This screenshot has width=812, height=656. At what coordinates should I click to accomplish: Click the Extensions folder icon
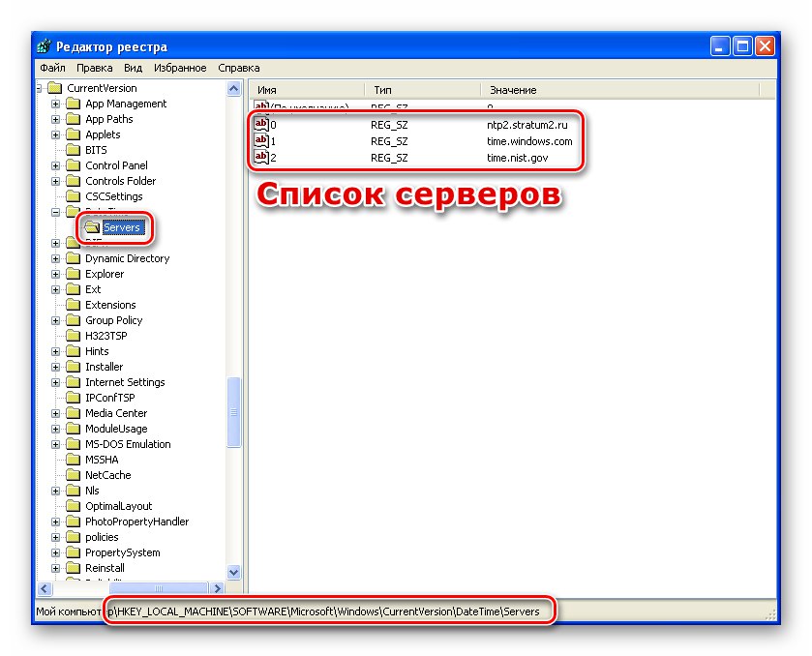(73, 305)
